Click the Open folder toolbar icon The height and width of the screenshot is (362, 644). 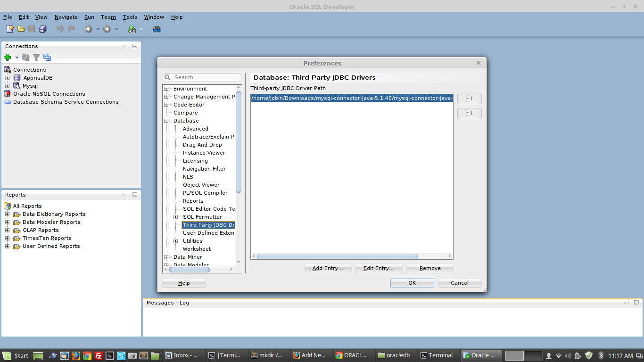click(x=21, y=29)
